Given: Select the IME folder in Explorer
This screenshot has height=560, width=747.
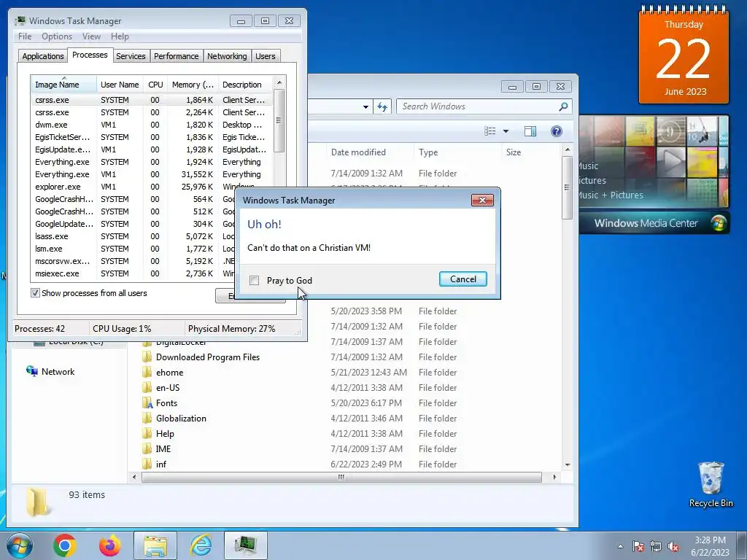Looking at the screenshot, I should coord(163,448).
